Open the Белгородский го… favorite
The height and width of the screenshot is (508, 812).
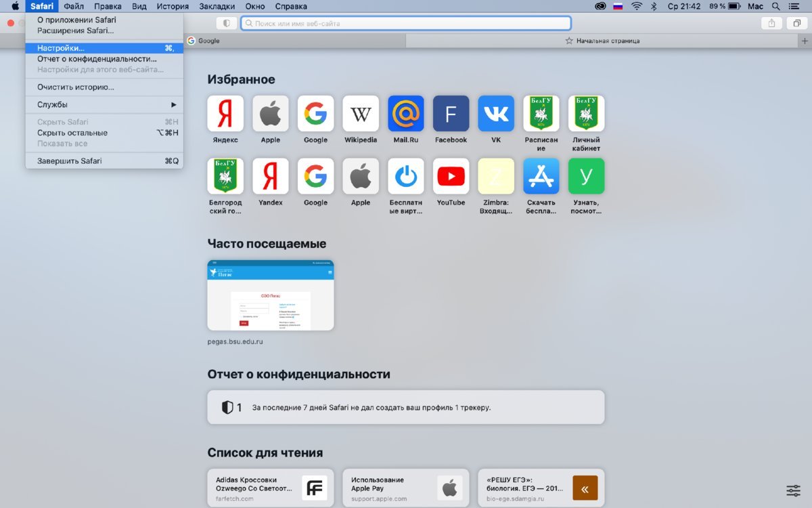(225, 176)
